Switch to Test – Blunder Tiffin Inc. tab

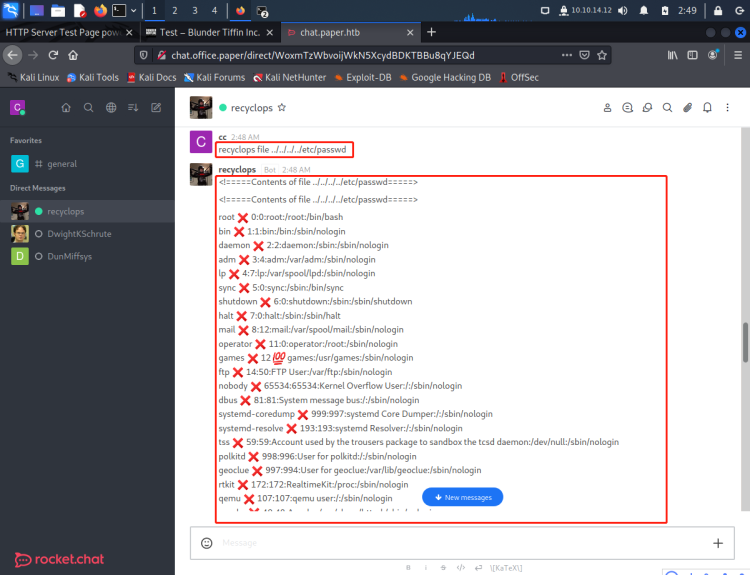[210, 33]
